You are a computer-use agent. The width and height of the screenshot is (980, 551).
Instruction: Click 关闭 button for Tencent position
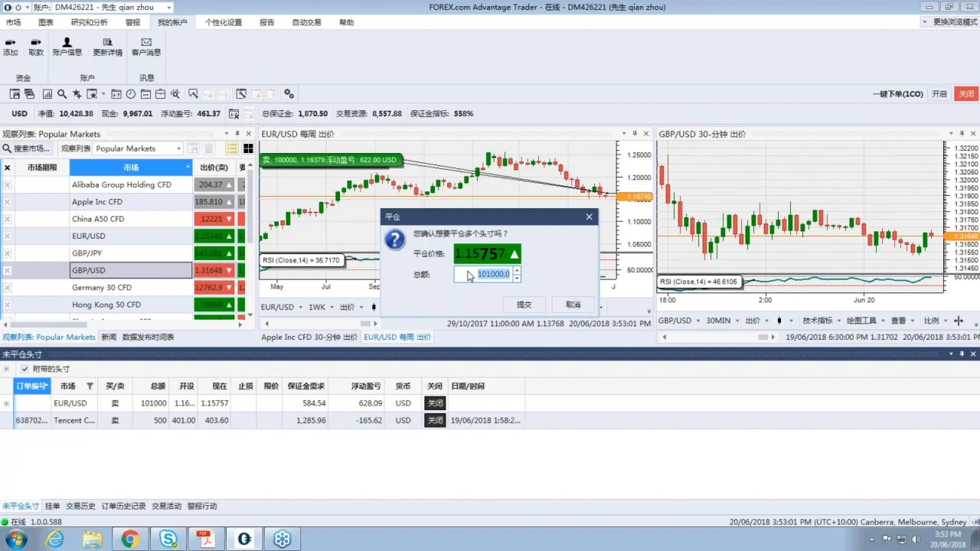pos(435,420)
